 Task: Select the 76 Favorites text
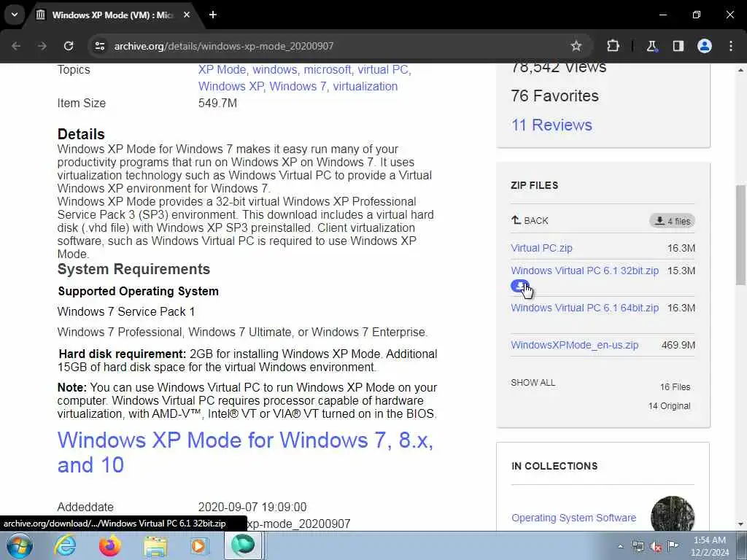point(554,96)
